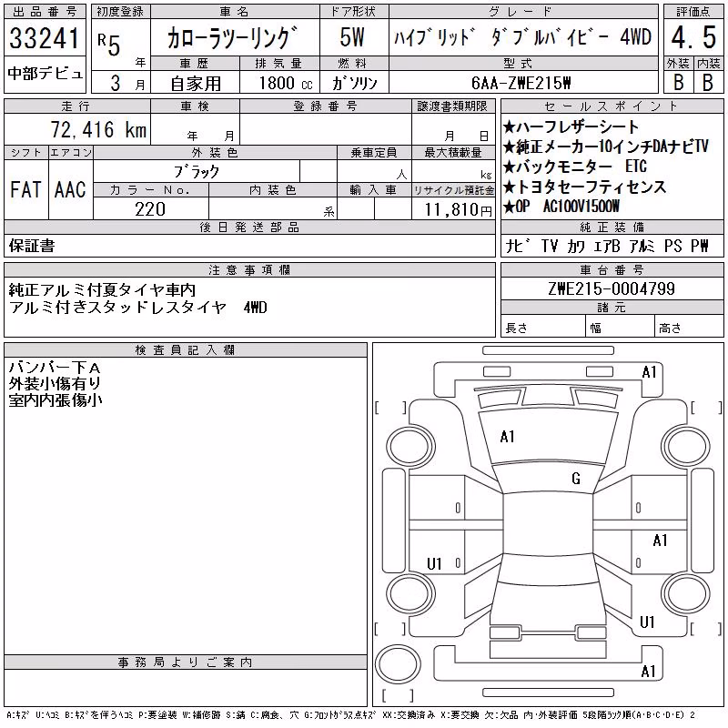Click the A1 mark on the hood

click(507, 437)
